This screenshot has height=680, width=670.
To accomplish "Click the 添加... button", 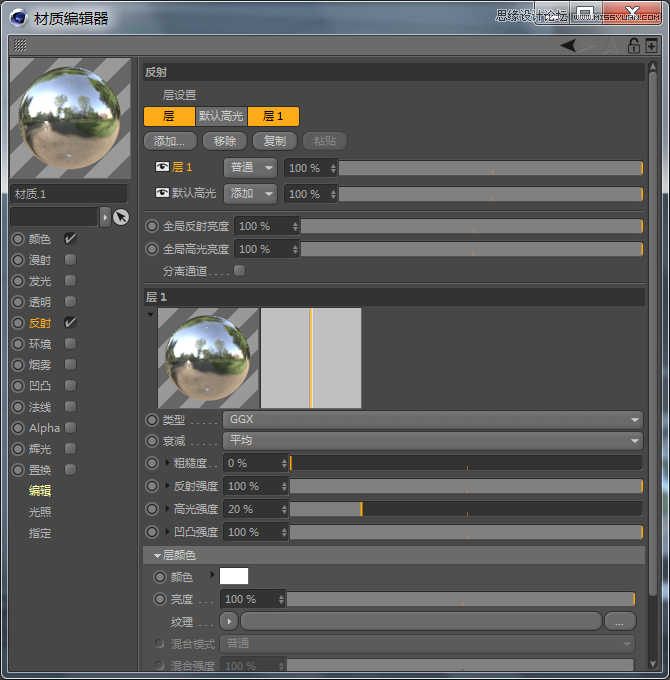I will [170, 141].
